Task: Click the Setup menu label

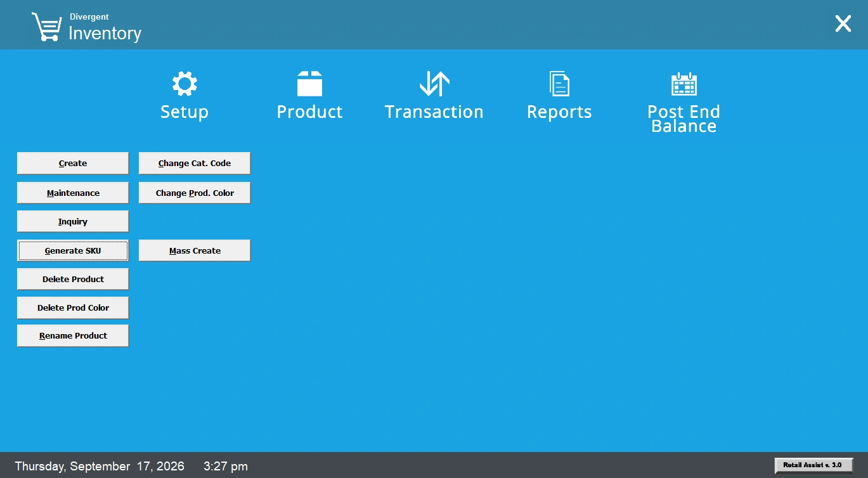Action: click(185, 112)
